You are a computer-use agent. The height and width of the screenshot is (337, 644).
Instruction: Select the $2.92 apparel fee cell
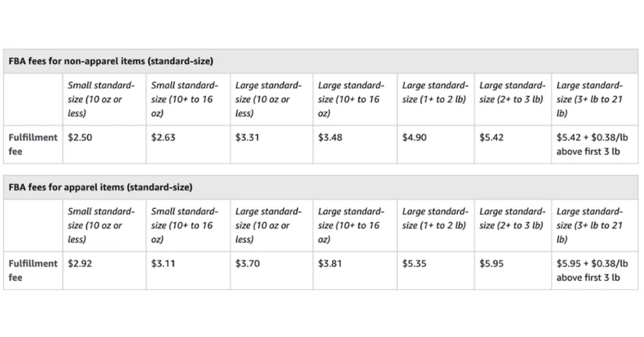(80, 263)
